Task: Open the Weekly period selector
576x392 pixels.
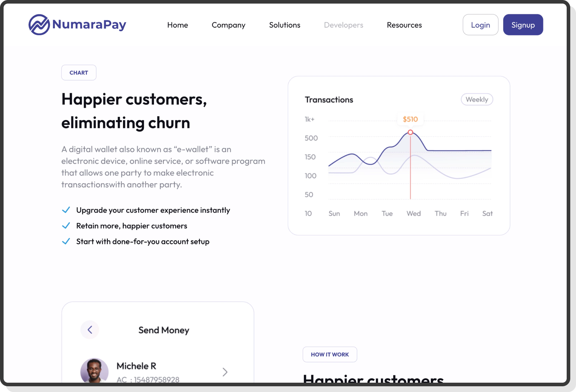Action: tap(477, 99)
